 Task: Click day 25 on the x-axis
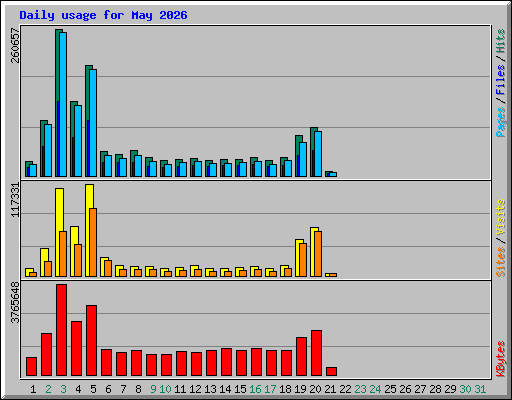tap(390, 389)
